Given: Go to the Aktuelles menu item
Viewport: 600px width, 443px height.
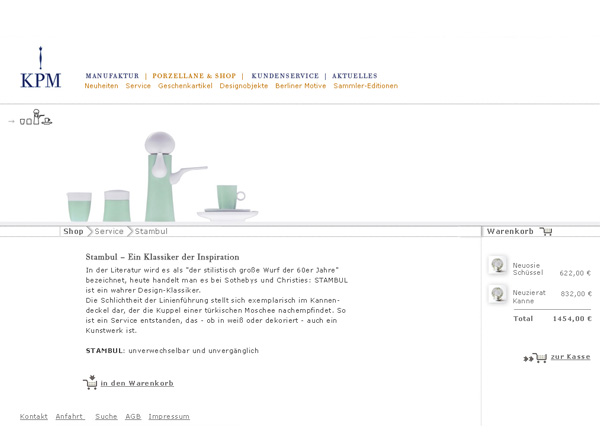Looking at the screenshot, I should pos(355,76).
